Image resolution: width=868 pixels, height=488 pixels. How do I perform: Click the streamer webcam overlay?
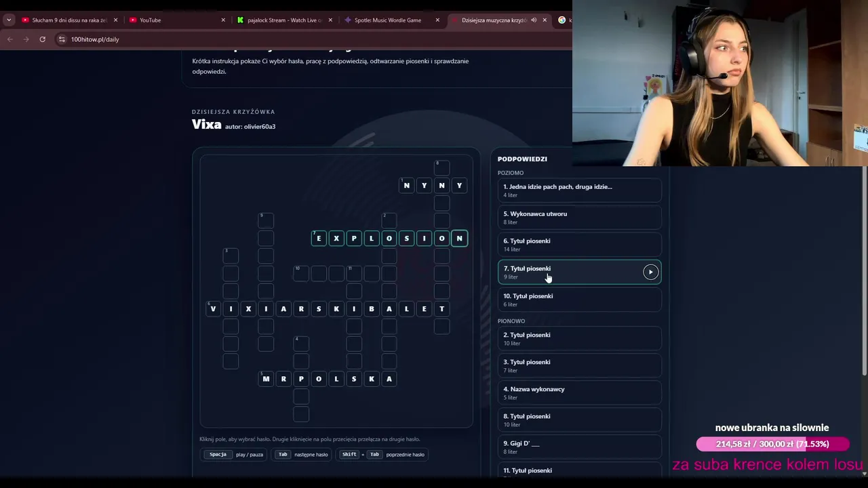pyautogui.click(x=720, y=83)
